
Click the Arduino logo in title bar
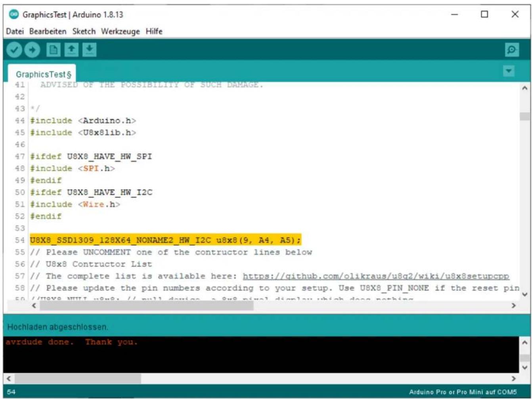pos(14,15)
